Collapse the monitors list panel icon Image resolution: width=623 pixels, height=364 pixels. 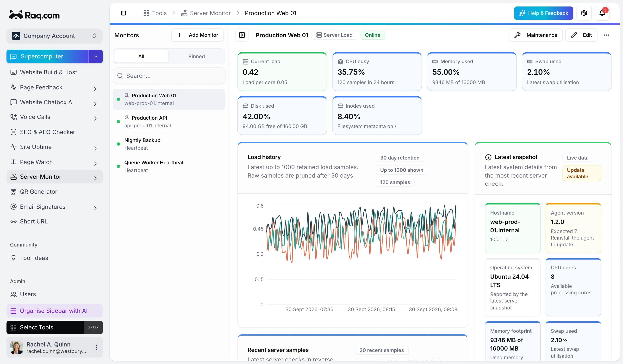point(242,35)
